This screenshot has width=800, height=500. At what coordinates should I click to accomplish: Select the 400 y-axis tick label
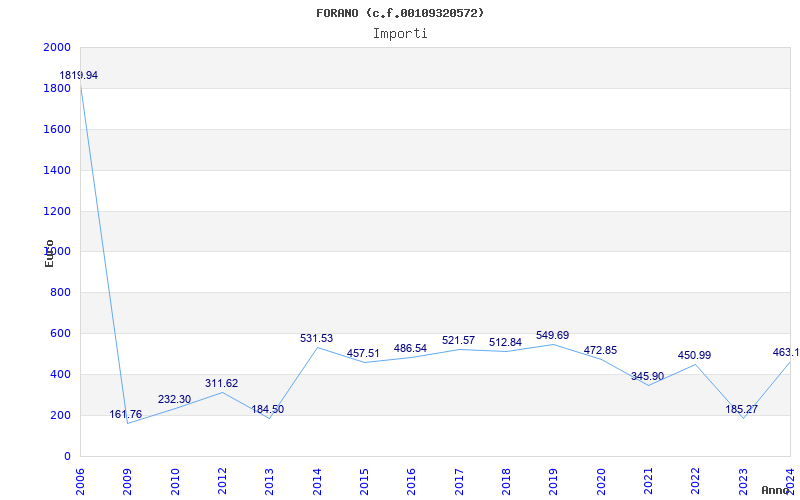61,374
